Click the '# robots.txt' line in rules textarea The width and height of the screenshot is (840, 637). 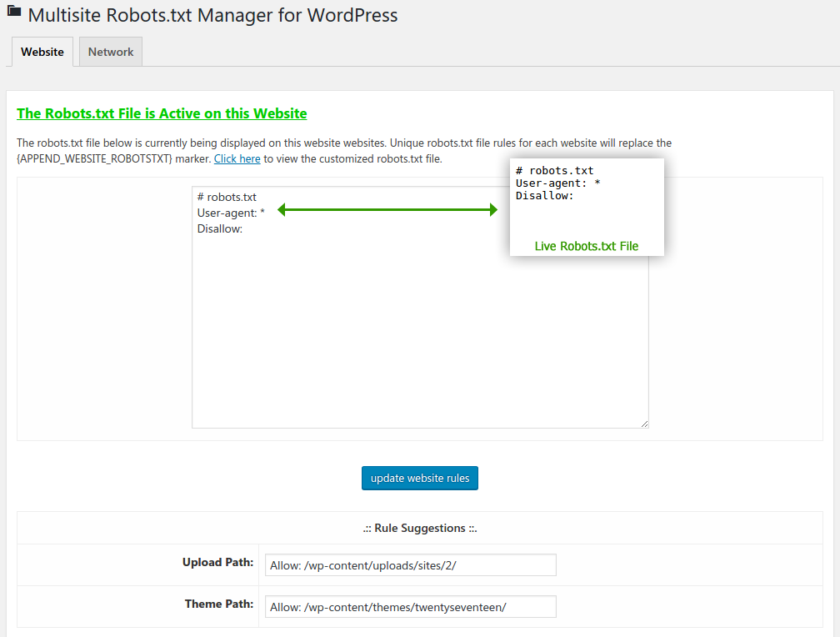pos(227,198)
